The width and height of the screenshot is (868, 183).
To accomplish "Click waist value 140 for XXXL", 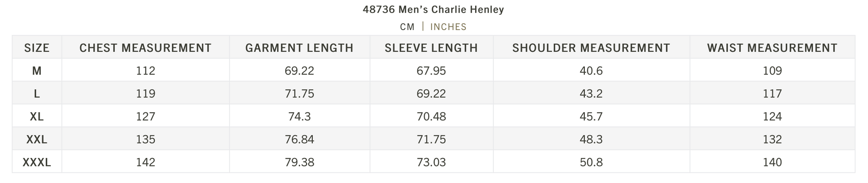I will 772,162.
